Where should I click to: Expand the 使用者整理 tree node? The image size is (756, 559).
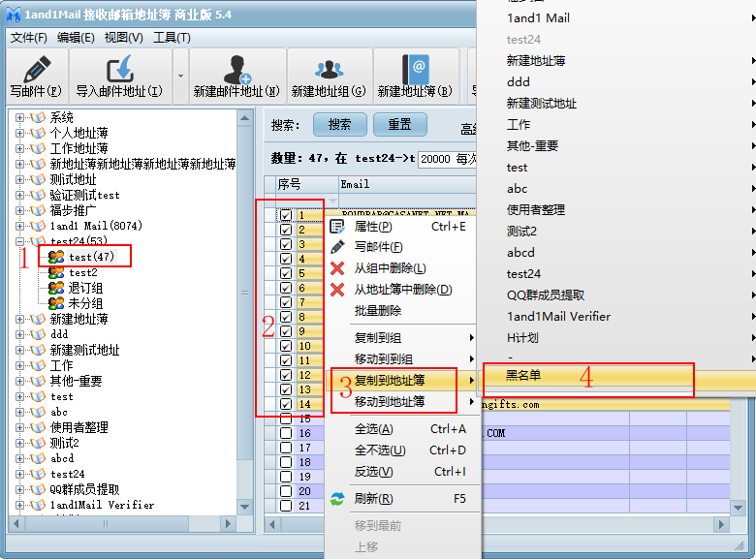pyautogui.click(x=19, y=427)
